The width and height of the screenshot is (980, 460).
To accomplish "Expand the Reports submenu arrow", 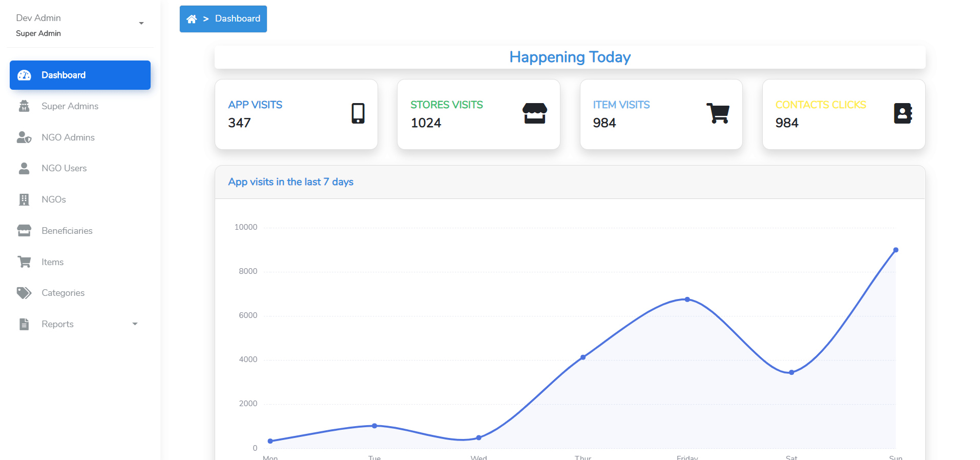I will [135, 324].
